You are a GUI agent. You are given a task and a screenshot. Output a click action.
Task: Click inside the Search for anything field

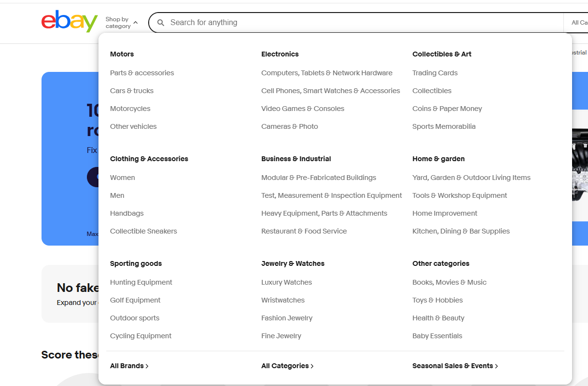338,22
